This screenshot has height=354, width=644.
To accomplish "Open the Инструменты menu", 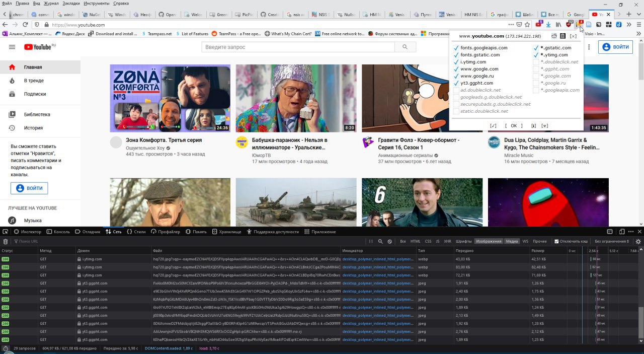I will 97,3.
